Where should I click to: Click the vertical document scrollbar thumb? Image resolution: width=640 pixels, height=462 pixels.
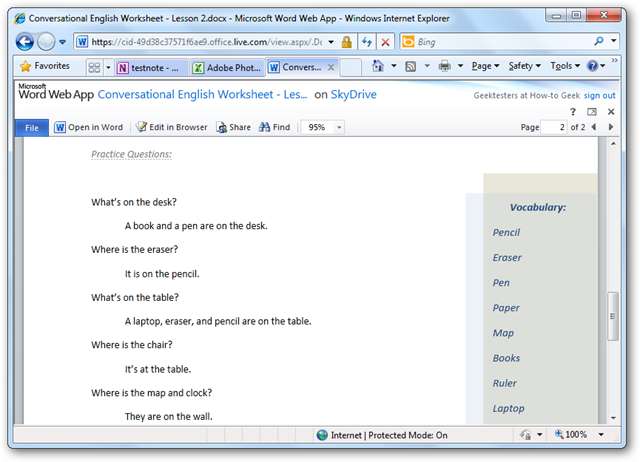point(613,316)
